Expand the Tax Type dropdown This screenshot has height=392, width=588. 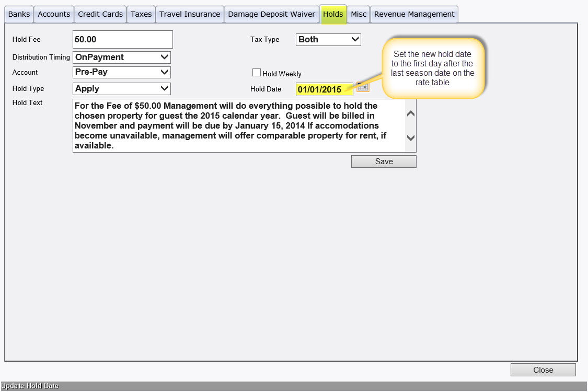pyautogui.click(x=328, y=39)
